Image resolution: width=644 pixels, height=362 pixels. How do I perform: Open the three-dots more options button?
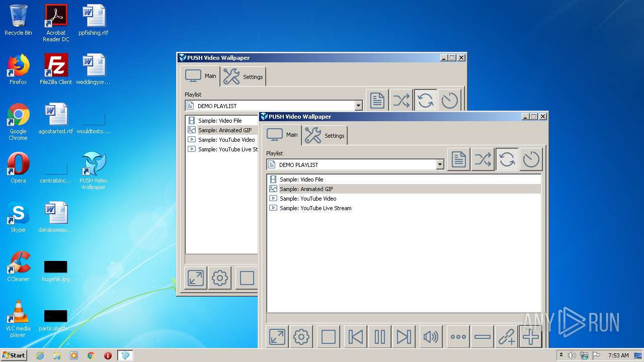[458, 337]
